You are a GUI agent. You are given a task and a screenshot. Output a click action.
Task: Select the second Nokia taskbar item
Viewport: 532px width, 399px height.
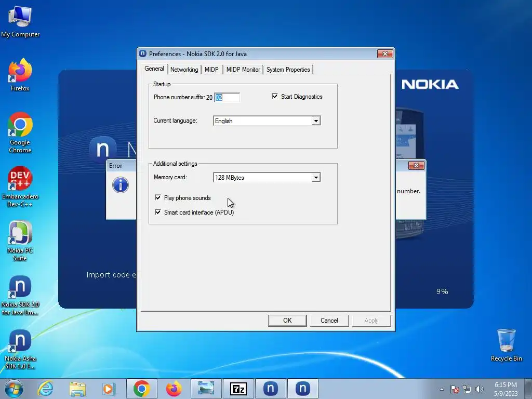tap(303, 389)
